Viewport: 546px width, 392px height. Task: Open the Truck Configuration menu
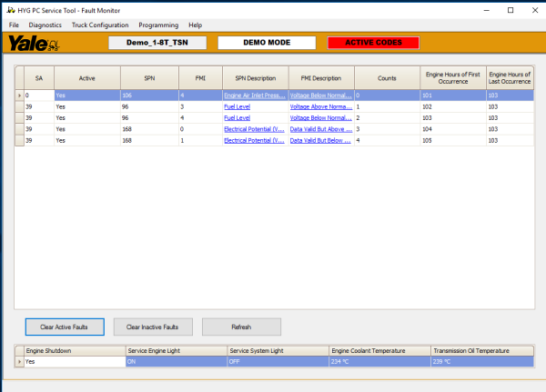(100, 25)
